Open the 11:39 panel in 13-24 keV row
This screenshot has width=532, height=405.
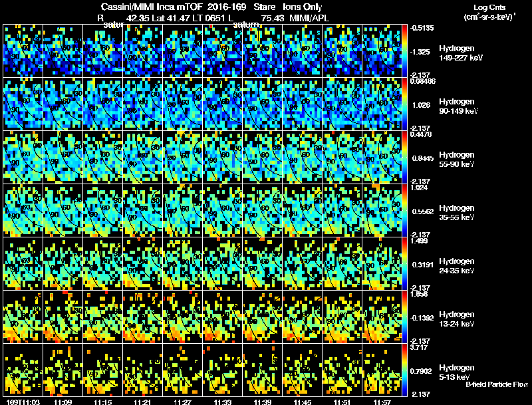point(262,317)
